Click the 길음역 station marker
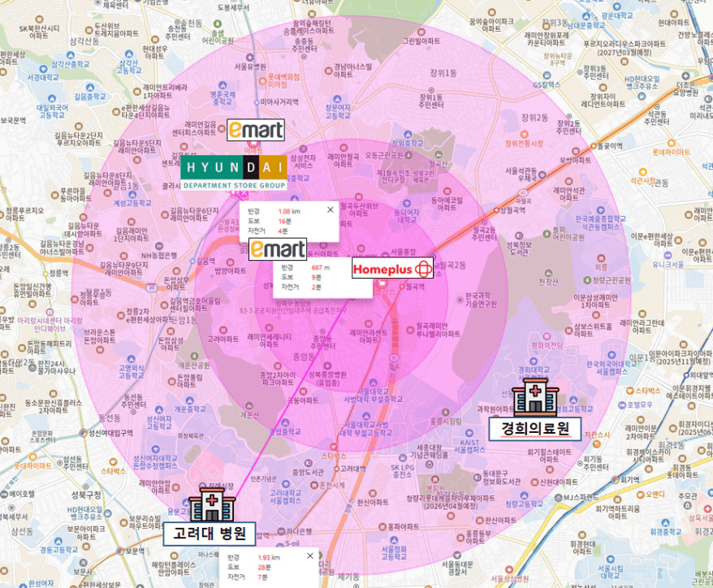 click(192, 261)
